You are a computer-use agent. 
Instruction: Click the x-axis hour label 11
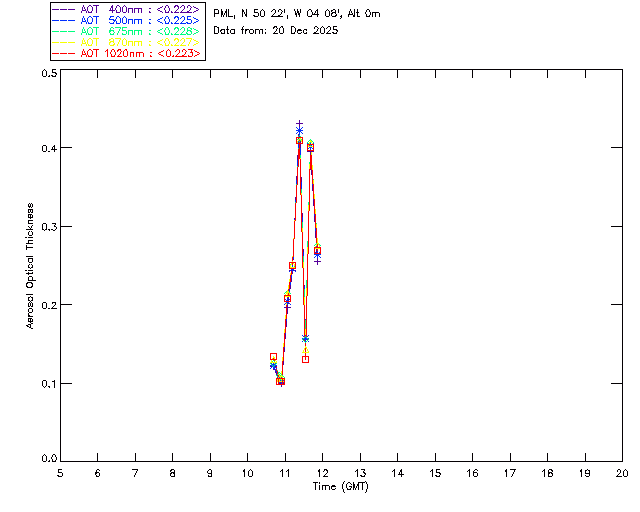pyautogui.click(x=285, y=473)
